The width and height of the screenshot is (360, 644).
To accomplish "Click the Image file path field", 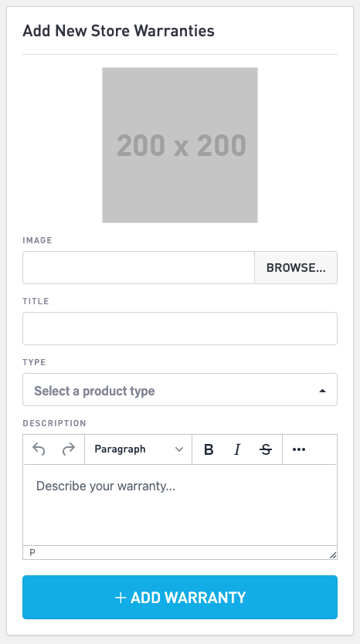I will tap(138, 267).
